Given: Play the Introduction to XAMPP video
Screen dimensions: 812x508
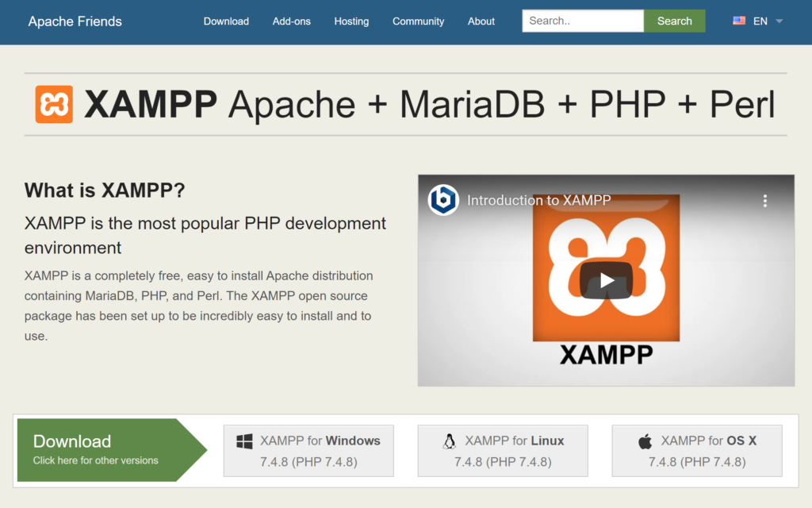Looking at the screenshot, I should pyautogui.click(x=607, y=281).
